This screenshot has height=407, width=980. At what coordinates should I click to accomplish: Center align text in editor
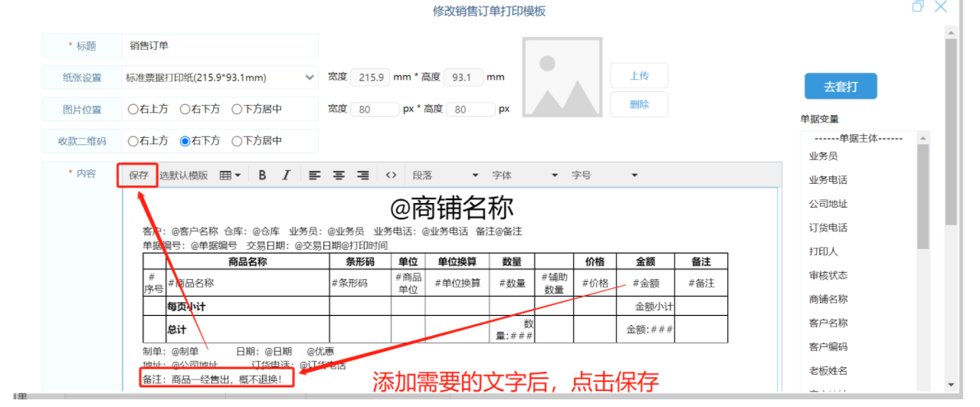click(339, 176)
